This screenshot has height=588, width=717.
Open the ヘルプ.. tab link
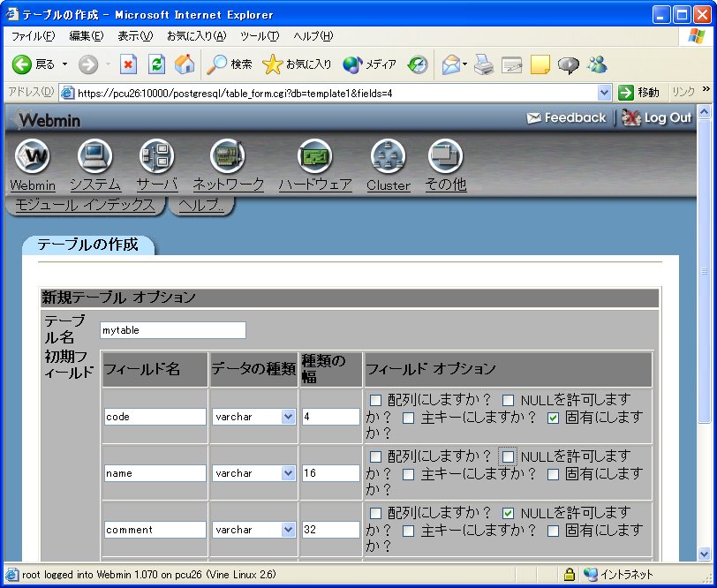click(201, 204)
